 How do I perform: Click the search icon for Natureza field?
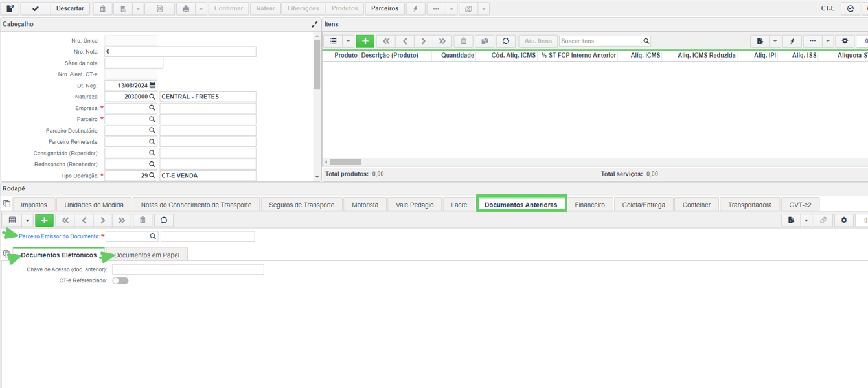coord(152,97)
